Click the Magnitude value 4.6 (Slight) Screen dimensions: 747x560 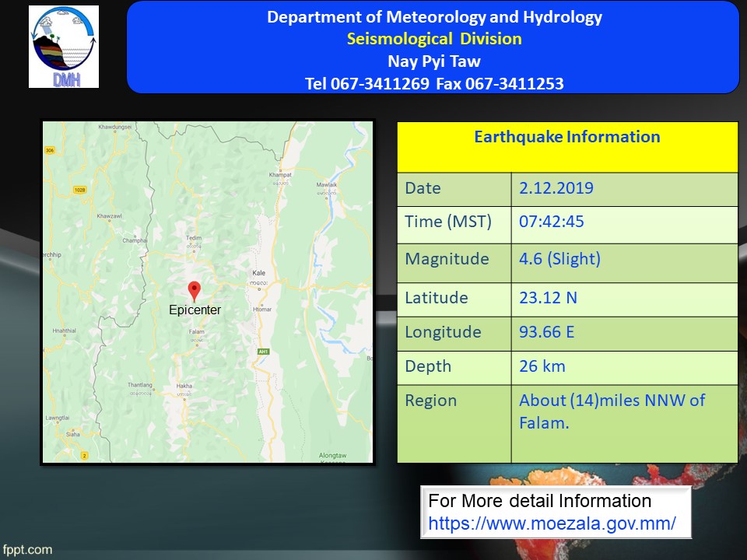[559, 260]
